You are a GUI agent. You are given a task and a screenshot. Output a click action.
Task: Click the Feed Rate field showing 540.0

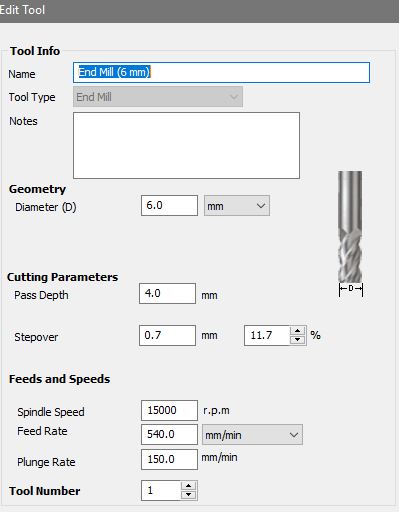point(169,434)
